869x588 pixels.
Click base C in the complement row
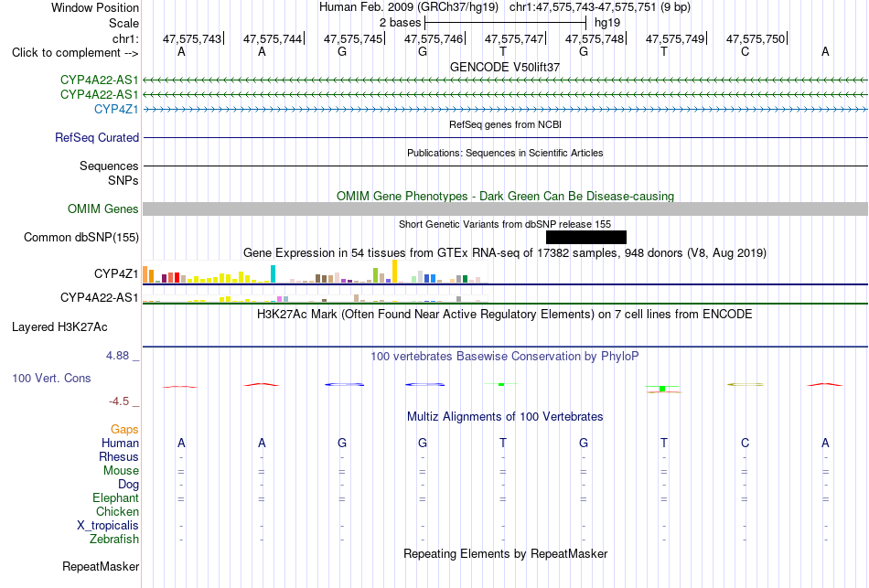tap(745, 52)
